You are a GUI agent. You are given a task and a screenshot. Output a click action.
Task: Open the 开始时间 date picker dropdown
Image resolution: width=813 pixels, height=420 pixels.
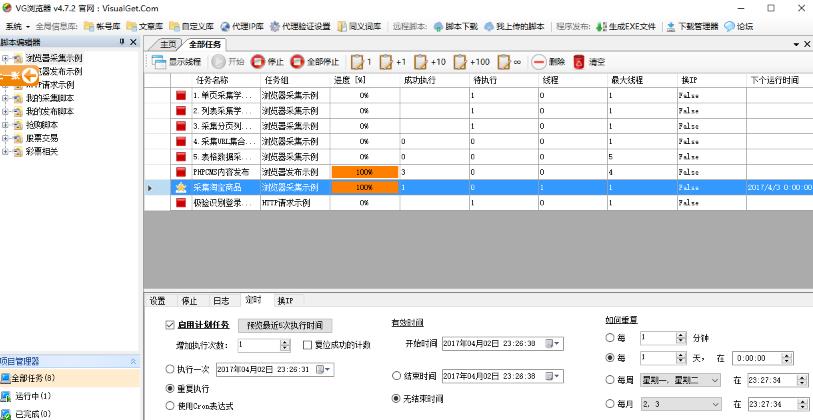tap(556, 344)
